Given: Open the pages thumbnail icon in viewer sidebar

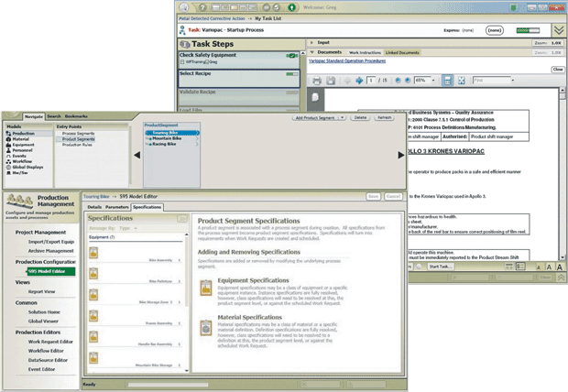Looking at the screenshot, I should pos(315,97).
